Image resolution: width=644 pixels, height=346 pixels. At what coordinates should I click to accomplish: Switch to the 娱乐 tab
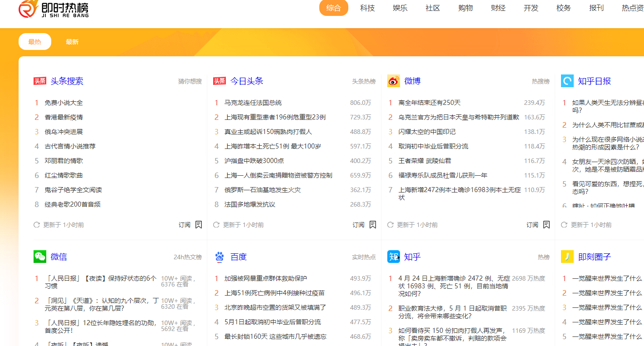(400, 8)
